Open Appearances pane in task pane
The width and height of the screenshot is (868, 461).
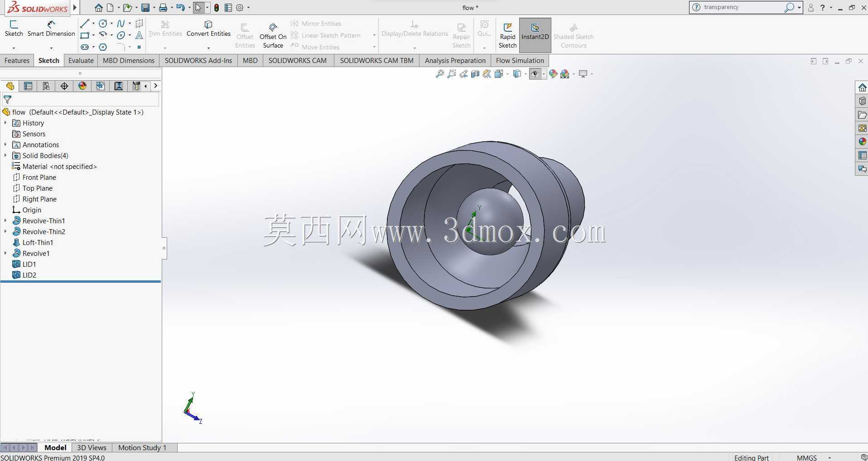[862, 142]
